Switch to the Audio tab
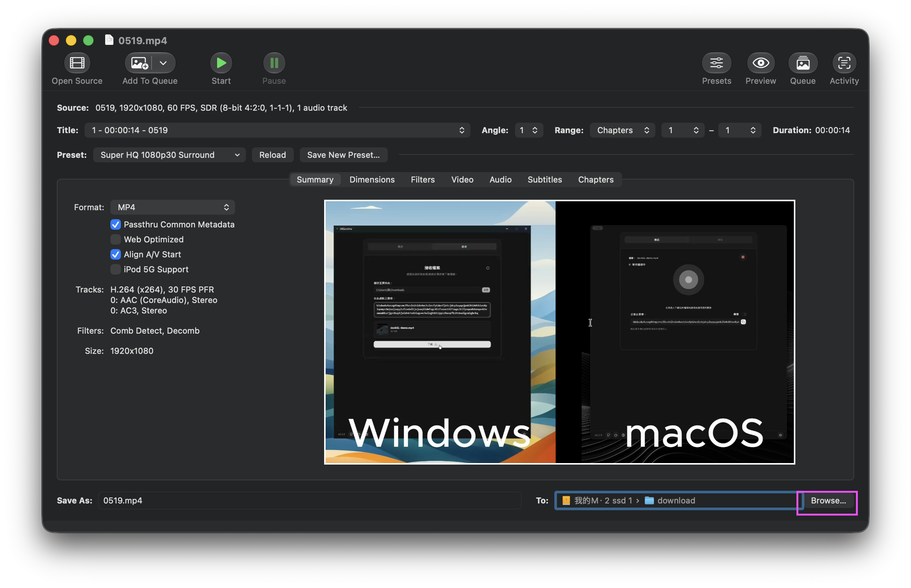Image resolution: width=911 pixels, height=588 pixels. [x=500, y=180]
